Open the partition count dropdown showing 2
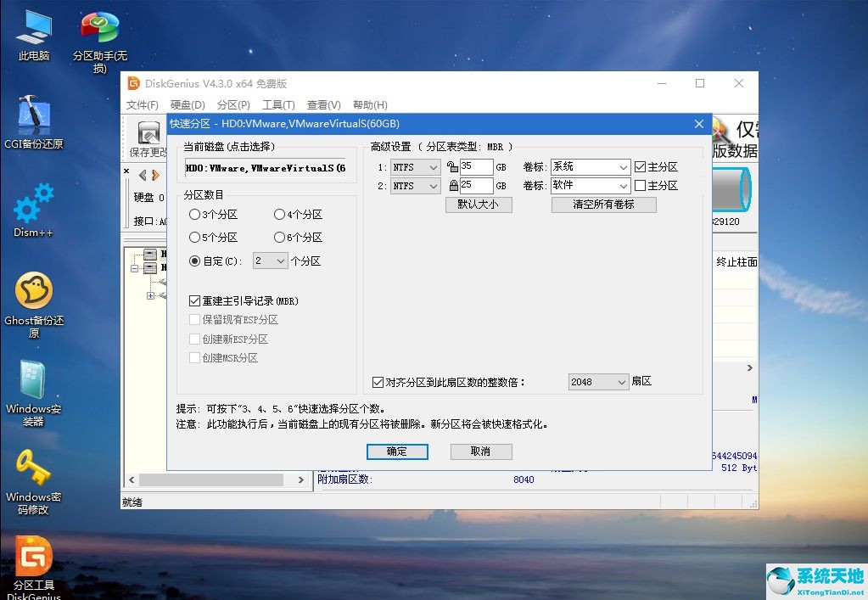868x600 pixels. [x=269, y=261]
